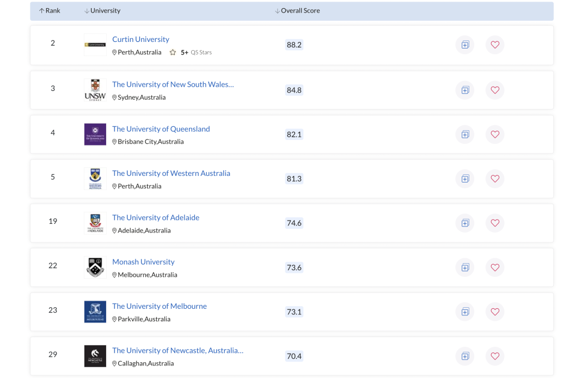Favorite Curtin University with heart icon
Viewport: 588px width, 378px height.
[x=495, y=45]
